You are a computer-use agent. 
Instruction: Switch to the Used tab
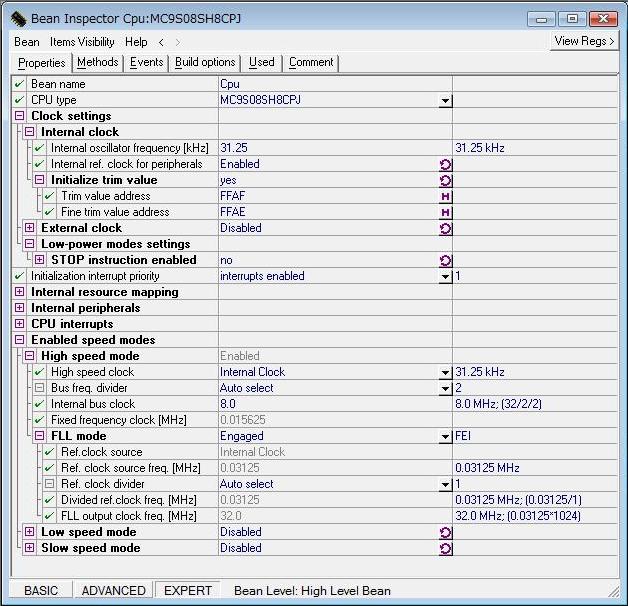point(262,62)
